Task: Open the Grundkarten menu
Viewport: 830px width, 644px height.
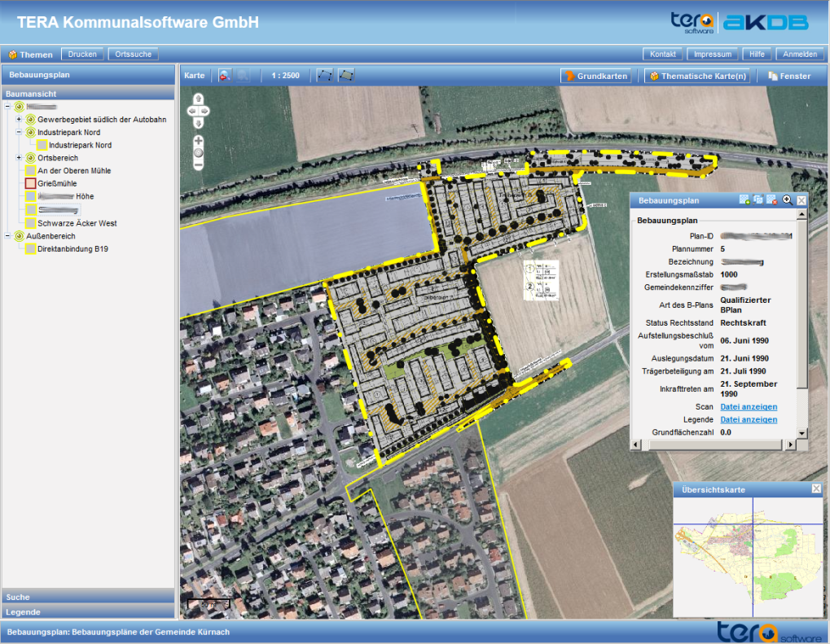Action: point(597,76)
